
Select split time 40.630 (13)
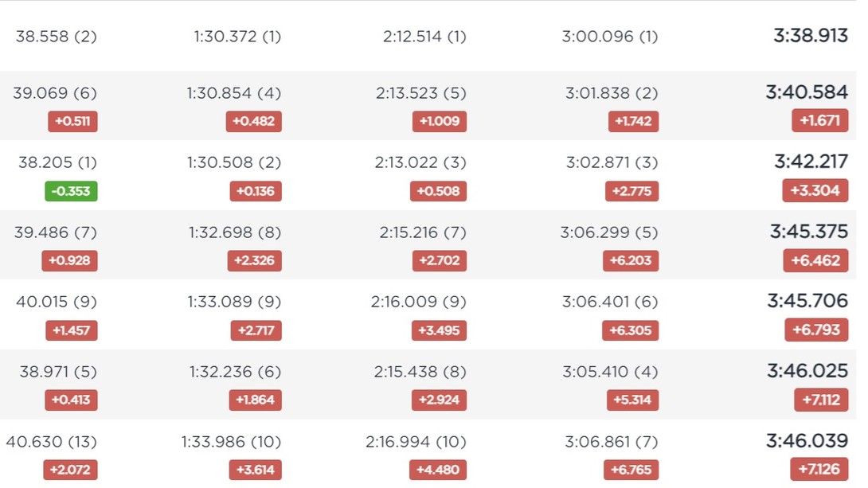tap(52, 442)
